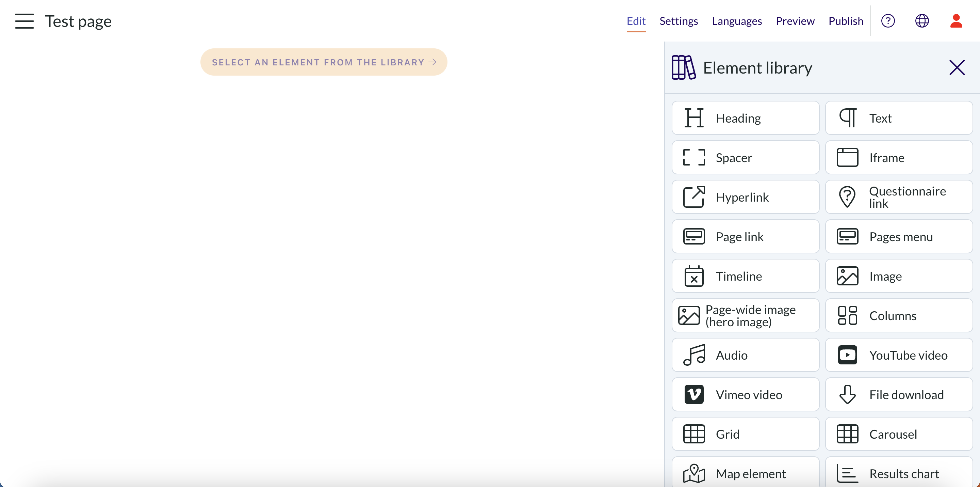Open the Settings tab
Screen dimensions: 980x487
[x=679, y=21]
